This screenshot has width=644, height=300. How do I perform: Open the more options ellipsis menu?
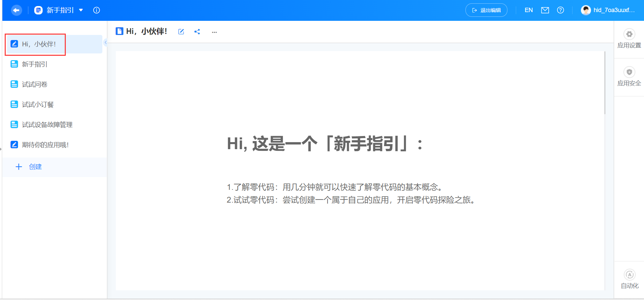pos(214,32)
